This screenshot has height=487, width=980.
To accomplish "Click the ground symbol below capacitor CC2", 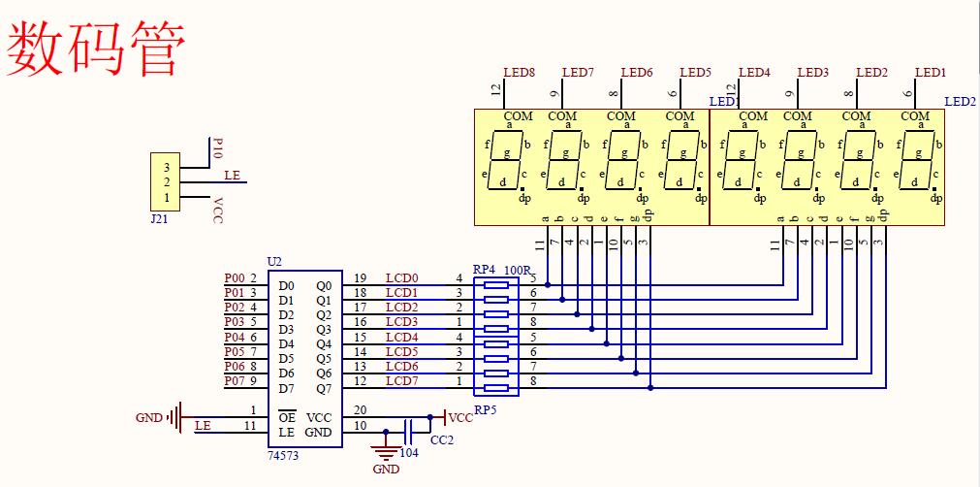I will pyautogui.click(x=386, y=453).
